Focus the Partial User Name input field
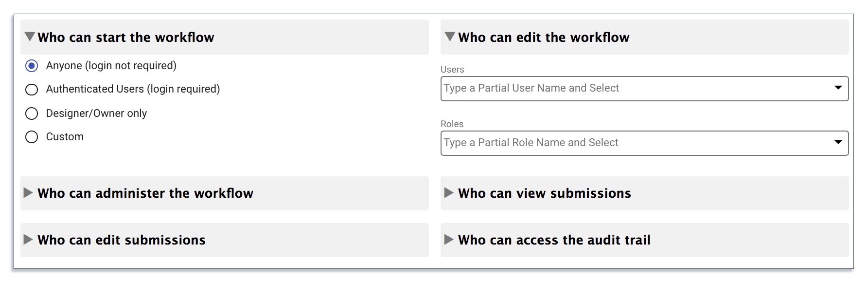This screenshot has width=868, height=283. click(644, 89)
